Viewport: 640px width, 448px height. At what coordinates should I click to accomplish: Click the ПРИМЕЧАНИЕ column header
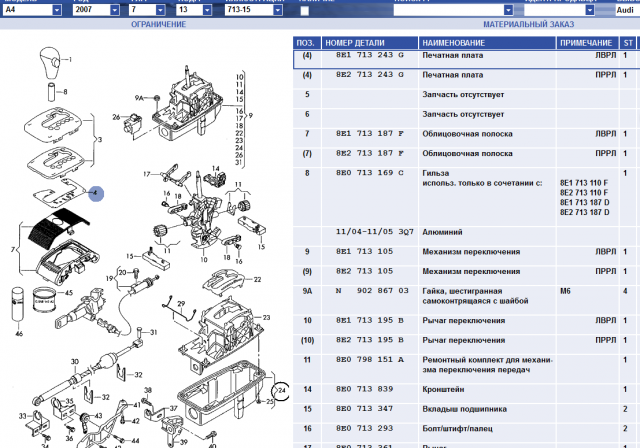click(x=588, y=43)
